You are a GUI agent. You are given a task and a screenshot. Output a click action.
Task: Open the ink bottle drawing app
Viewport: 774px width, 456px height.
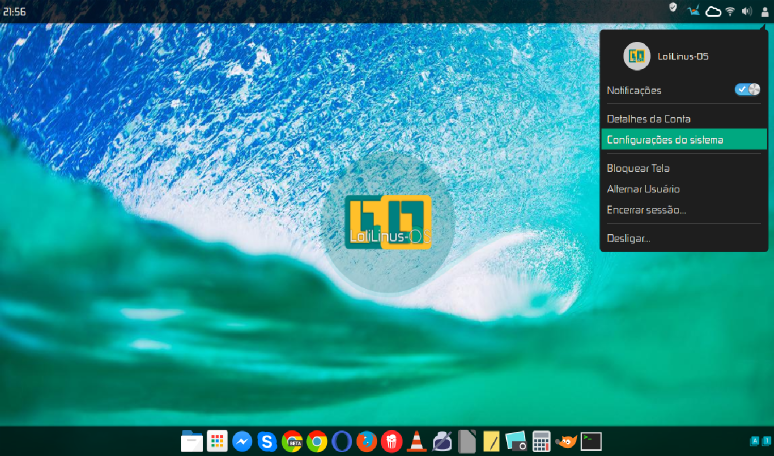coord(442,442)
